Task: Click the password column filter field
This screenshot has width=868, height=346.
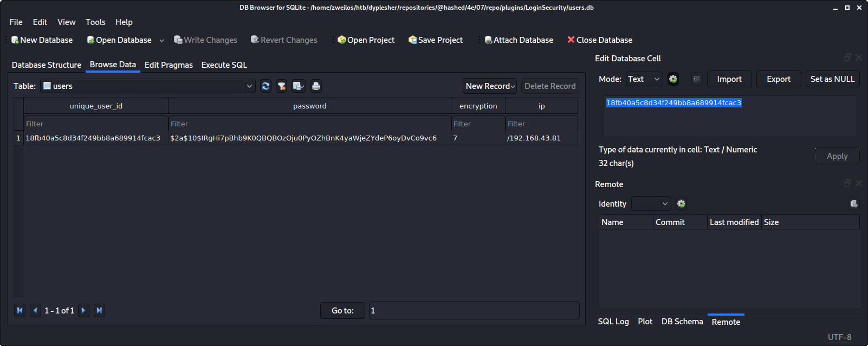Action: 309,124
